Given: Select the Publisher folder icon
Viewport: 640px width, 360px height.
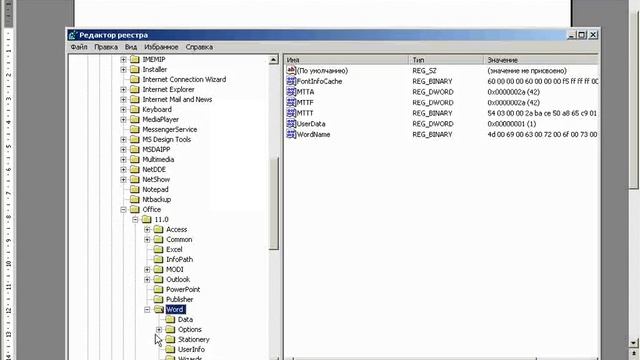Looking at the screenshot, I should pos(158,300).
